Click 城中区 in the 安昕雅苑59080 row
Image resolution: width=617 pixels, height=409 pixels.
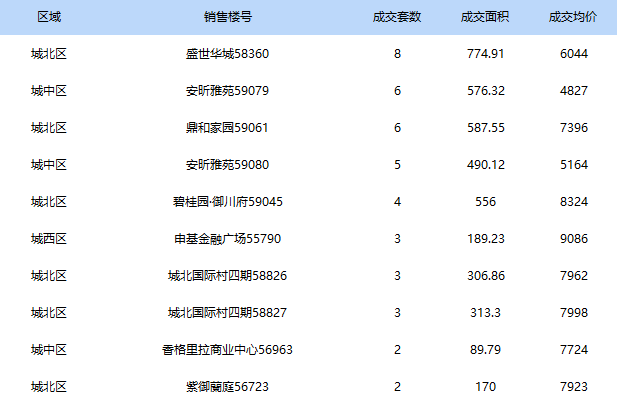coord(49,165)
